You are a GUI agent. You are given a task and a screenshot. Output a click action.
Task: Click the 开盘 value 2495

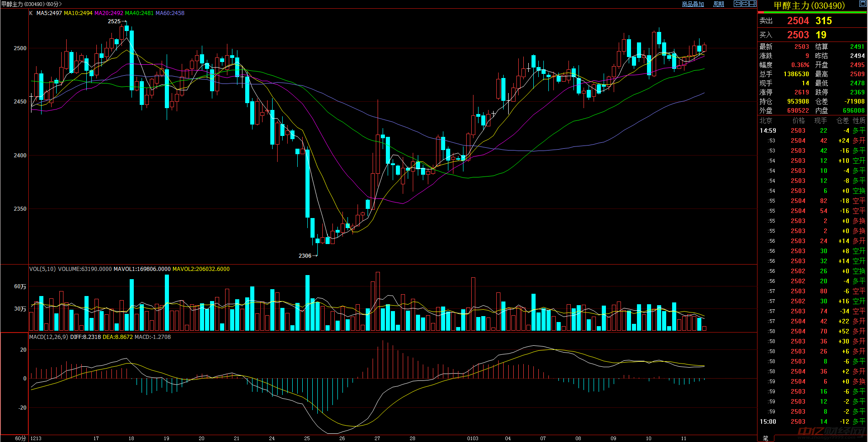coord(857,65)
